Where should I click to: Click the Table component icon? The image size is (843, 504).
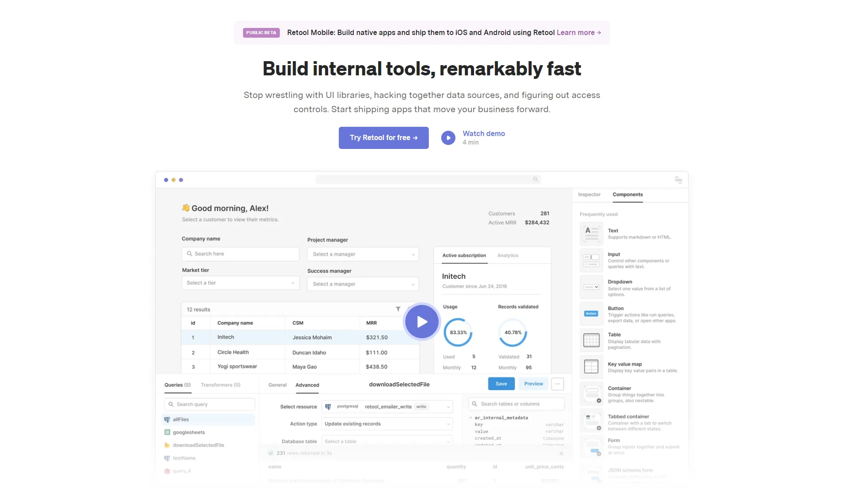click(x=592, y=340)
